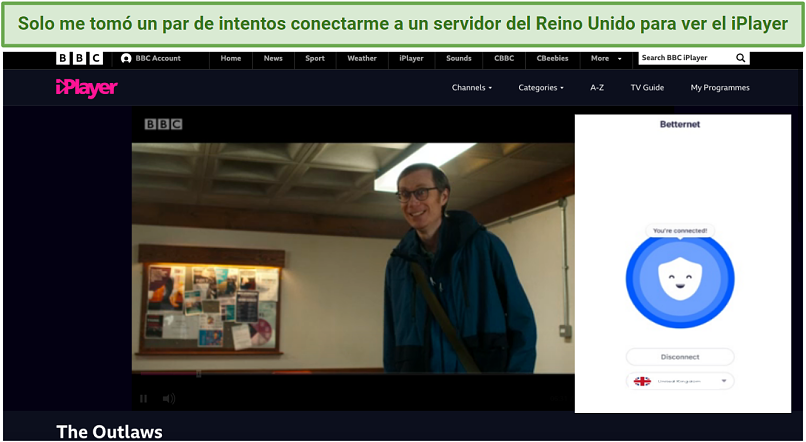Screen dimensions: 806x442
Task: Click the video frame of The Outlaws
Action: pyautogui.click(x=353, y=257)
